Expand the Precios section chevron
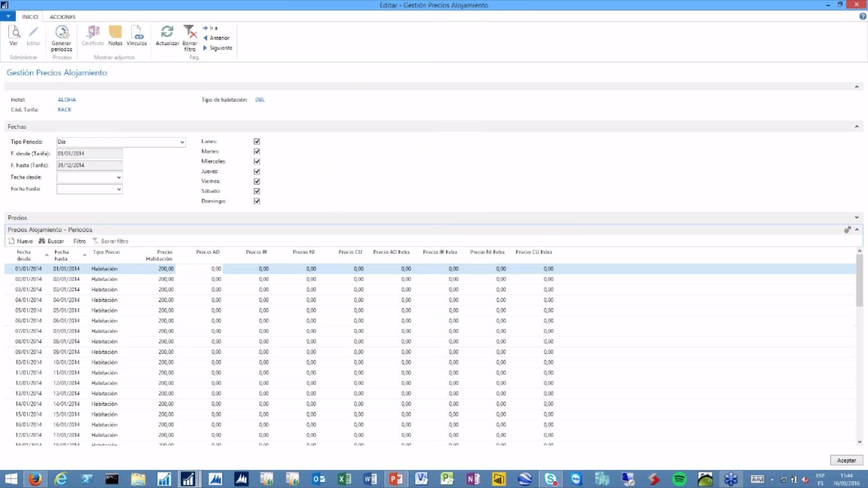This screenshot has height=488, width=868. coord(856,217)
